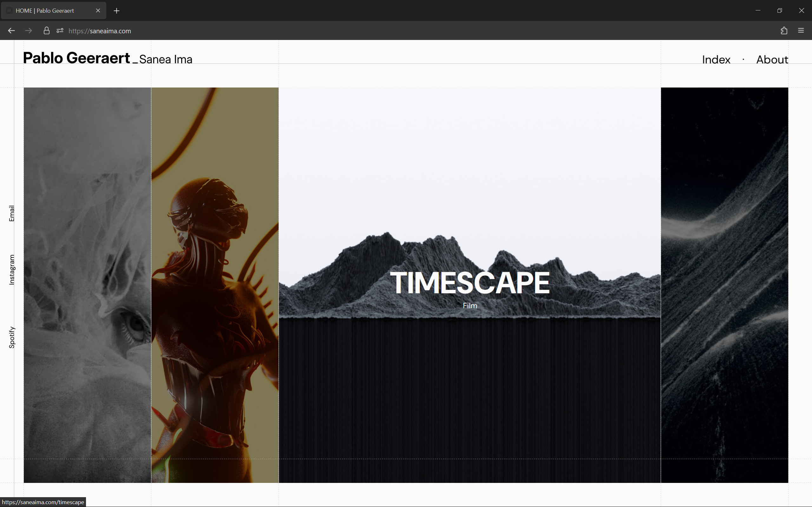Screen dimensions: 812x507
Task: Open the site security lock icon
Action: pyautogui.click(x=47, y=31)
